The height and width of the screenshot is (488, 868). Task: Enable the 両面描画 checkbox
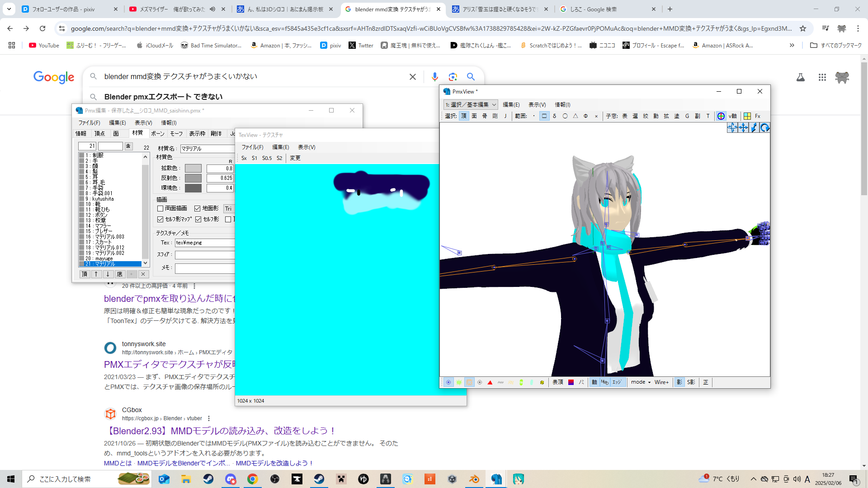pyautogui.click(x=160, y=208)
